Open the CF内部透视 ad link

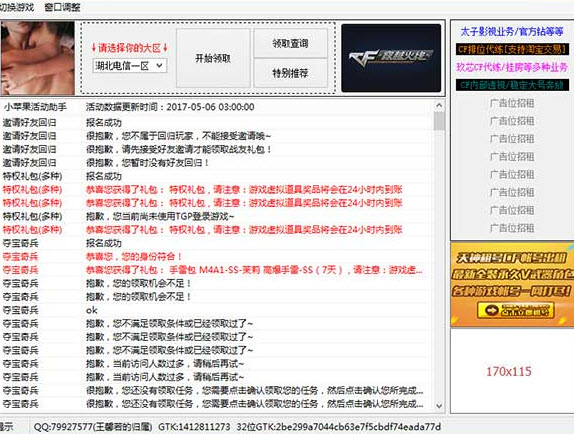point(512,85)
